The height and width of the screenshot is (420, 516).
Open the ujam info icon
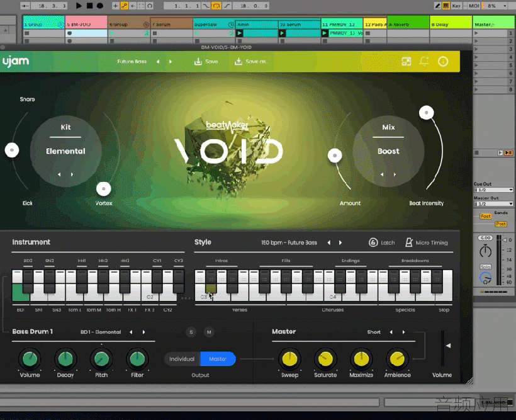point(443,61)
